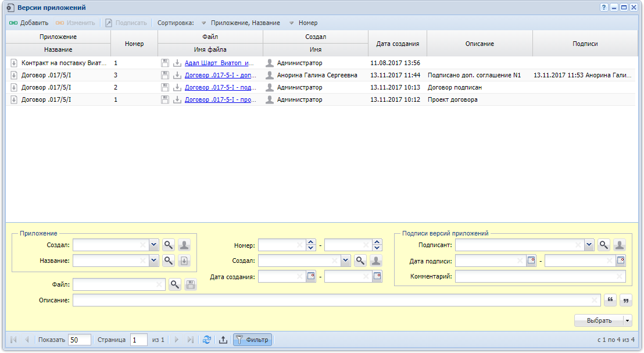This screenshot has height=353, width=644.
Task: Open calendar for Дата подписи start date
Action: [531, 261]
